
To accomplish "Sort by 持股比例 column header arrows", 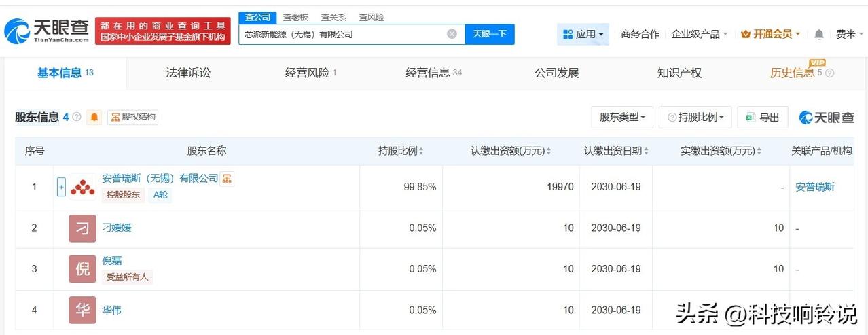I will pyautogui.click(x=421, y=151).
